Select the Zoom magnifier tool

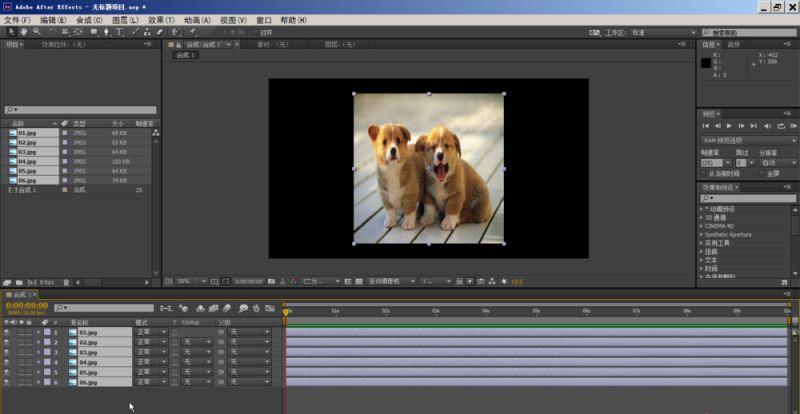pos(37,32)
